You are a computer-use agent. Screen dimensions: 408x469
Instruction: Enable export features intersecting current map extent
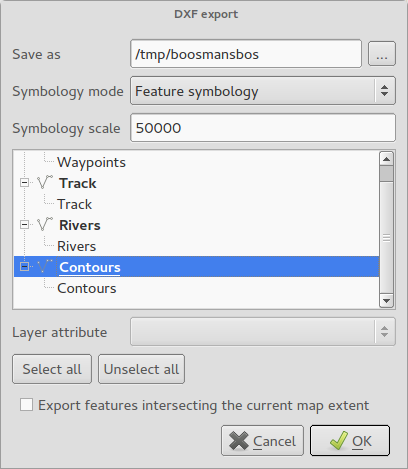tap(26, 405)
